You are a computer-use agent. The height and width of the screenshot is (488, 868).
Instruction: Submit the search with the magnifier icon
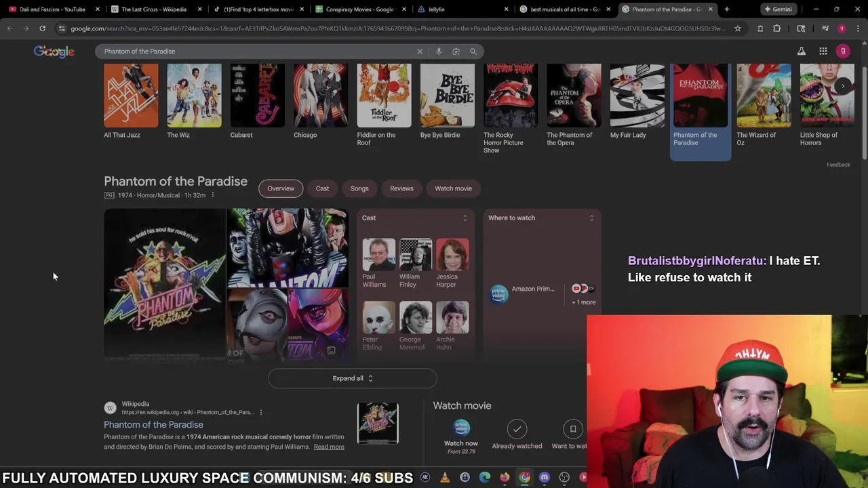pos(473,52)
